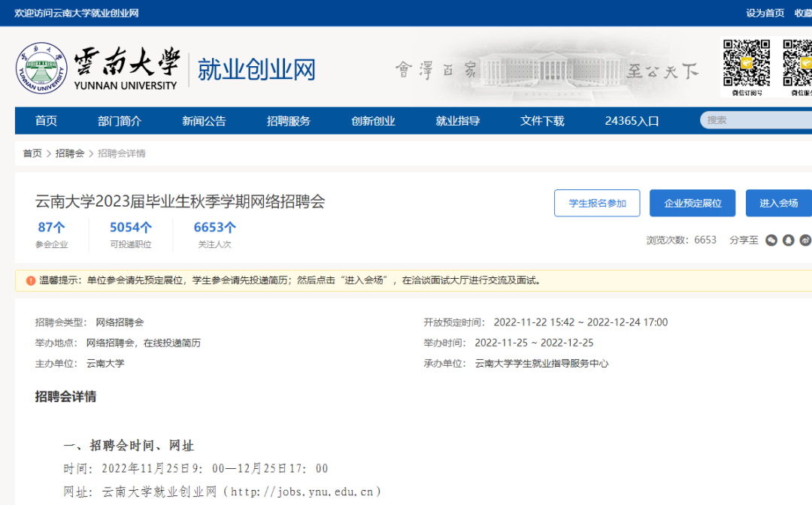Screen dimensions: 812x505
Task: Open the 就业指导 navigation menu
Action: pos(458,120)
